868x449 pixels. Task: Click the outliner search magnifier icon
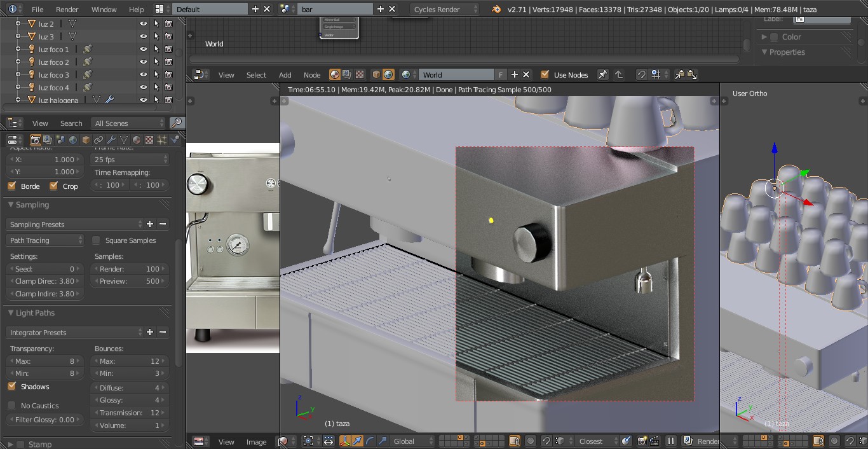click(177, 123)
